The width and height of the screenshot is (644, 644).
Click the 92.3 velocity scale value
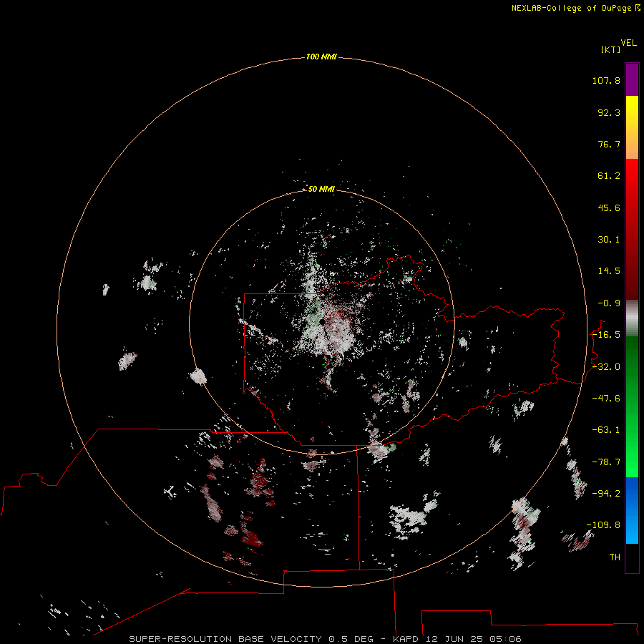609,112
